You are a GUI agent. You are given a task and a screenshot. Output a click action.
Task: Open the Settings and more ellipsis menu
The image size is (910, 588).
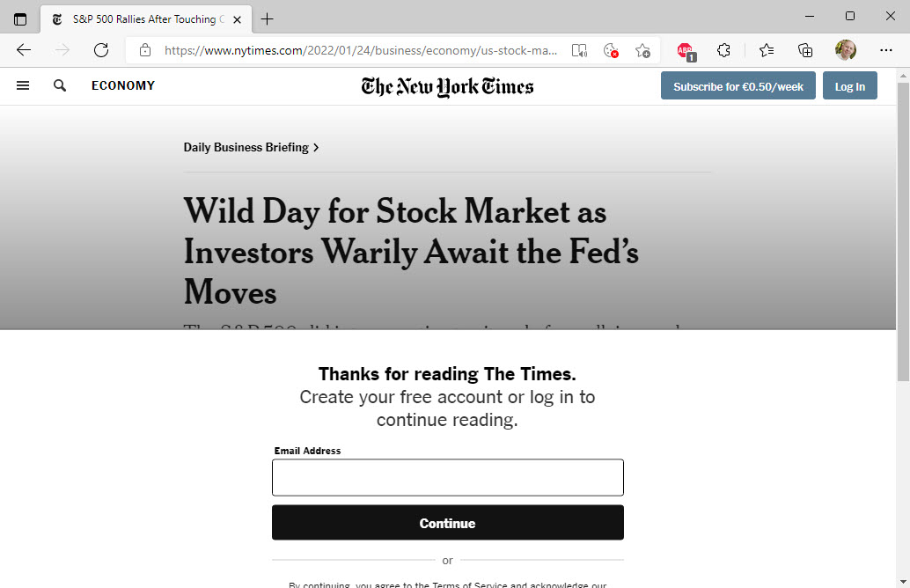click(885, 50)
